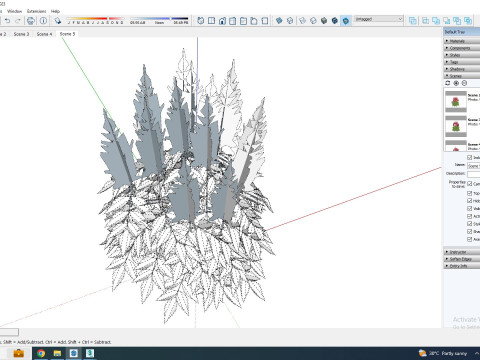Viewport: 480px width, 360px height.
Task: Toggle the Active Section Planes checkbox
Action: pyautogui.click(x=470, y=216)
